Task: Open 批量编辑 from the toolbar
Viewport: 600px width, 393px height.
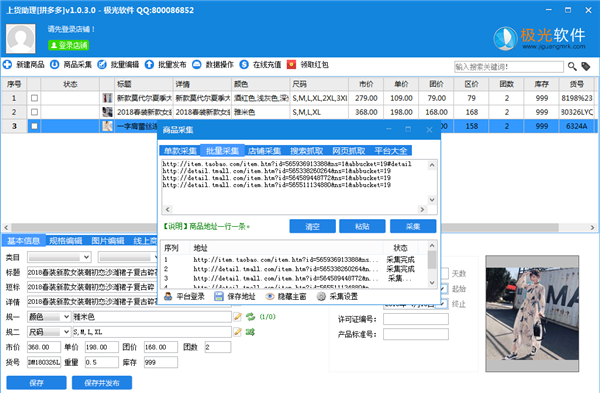Action: [x=119, y=65]
